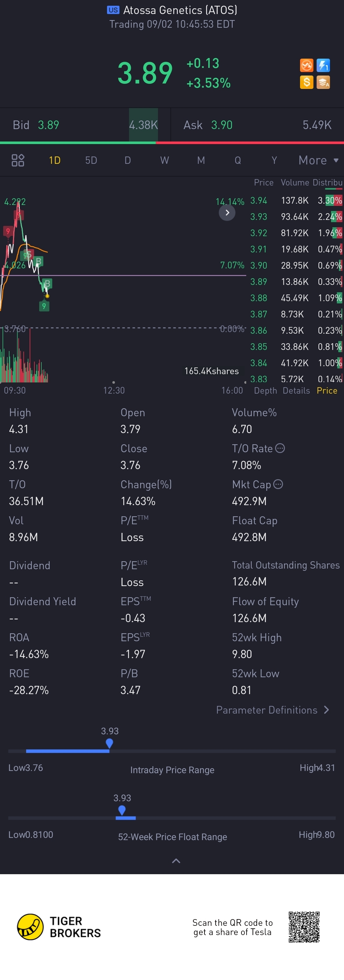
Task: Tap the price row 3.93 in distribution
Action: click(x=297, y=217)
